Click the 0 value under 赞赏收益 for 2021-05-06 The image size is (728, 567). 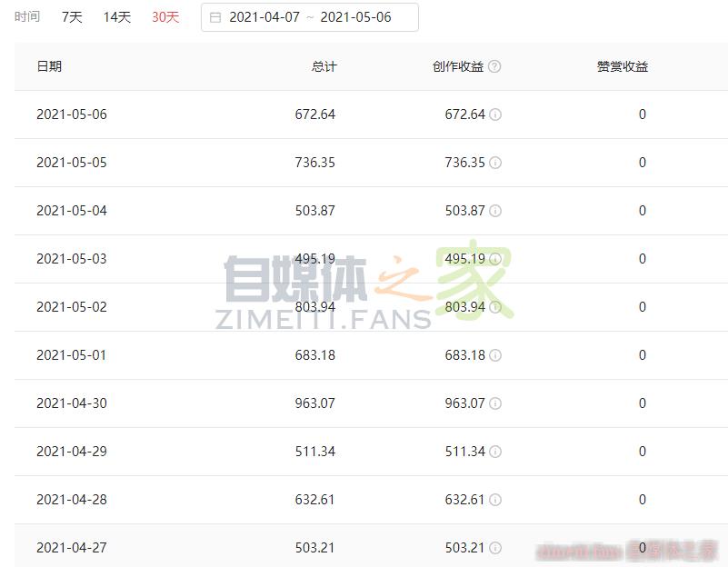click(642, 114)
